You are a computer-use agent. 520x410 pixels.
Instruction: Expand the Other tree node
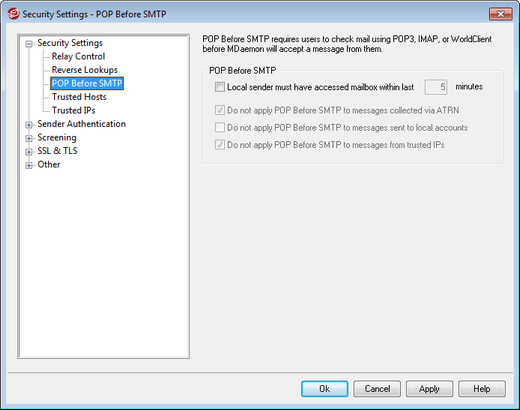pos(29,165)
